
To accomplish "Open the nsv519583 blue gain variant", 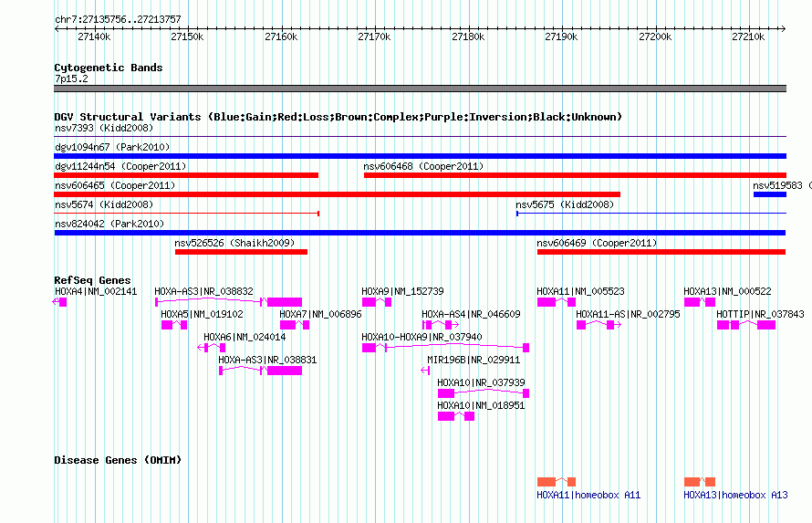I will (x=769, y=194).
